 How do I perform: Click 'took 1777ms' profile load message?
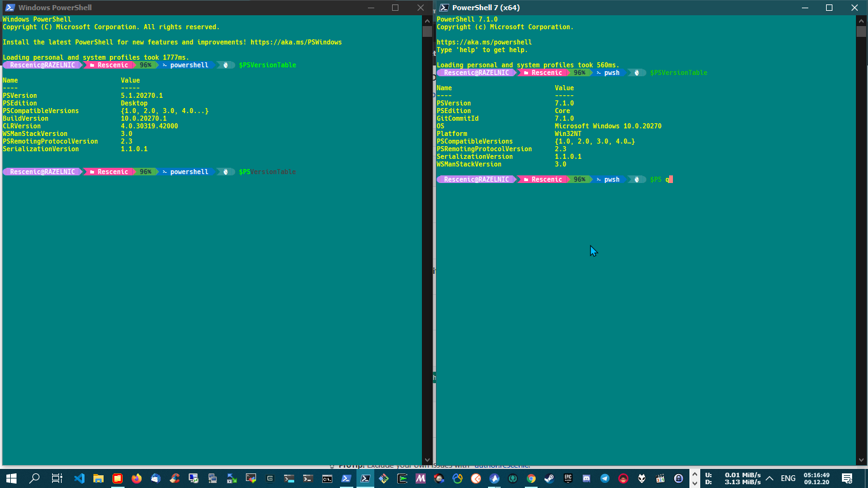pyautogui.click(x=166, y=57)
